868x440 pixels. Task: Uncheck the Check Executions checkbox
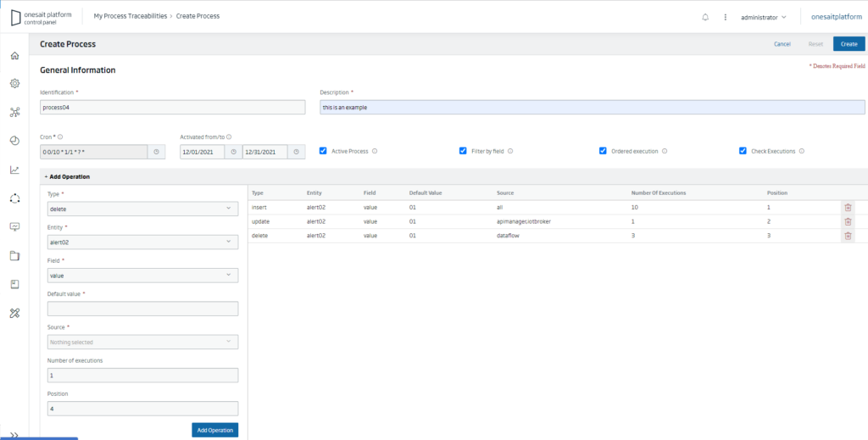click(x=743, y=151)
